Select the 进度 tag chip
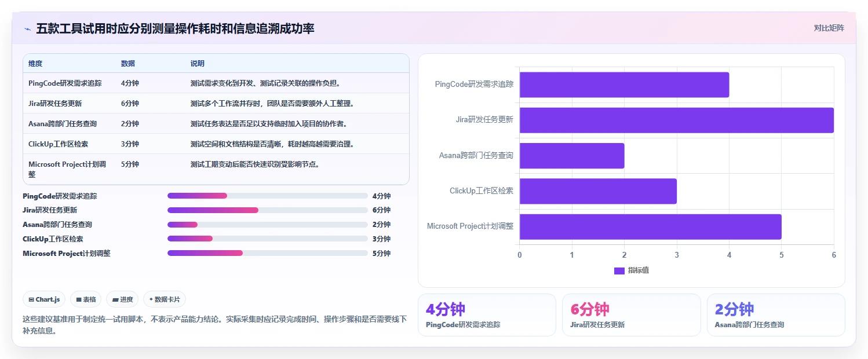Screen dimensions: 868x359 point(122,299)
